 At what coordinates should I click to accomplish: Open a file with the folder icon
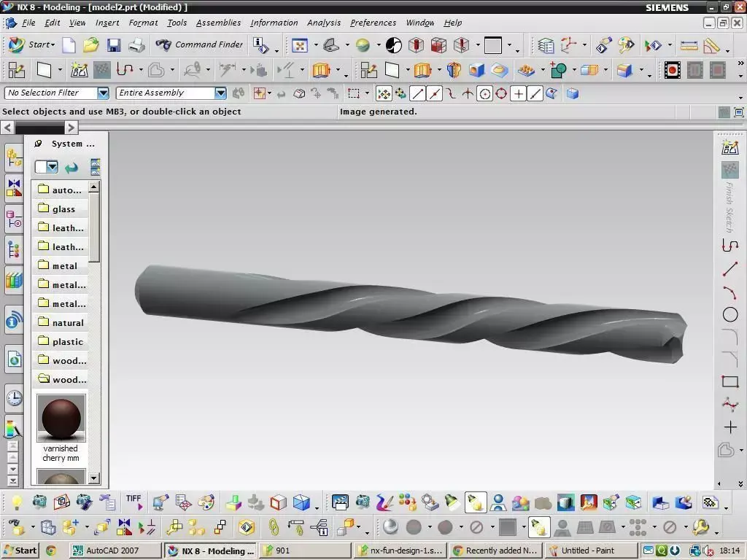click(x=90, y=45)
